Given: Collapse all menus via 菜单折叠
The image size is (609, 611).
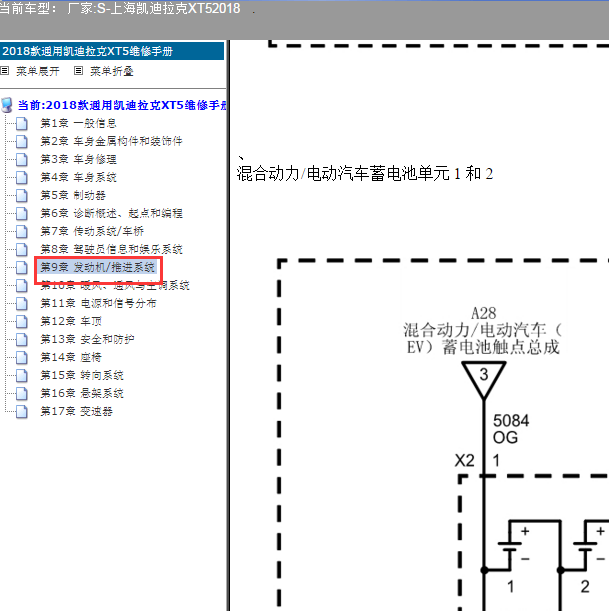Looking at the screenshot, I should (x=112, y=71).
